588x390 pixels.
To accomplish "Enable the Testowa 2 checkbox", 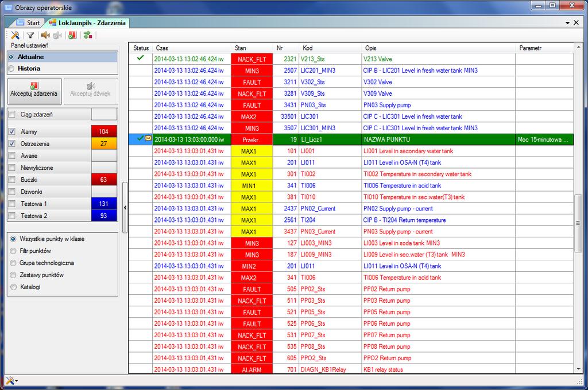I will click(x=12, y=216).
